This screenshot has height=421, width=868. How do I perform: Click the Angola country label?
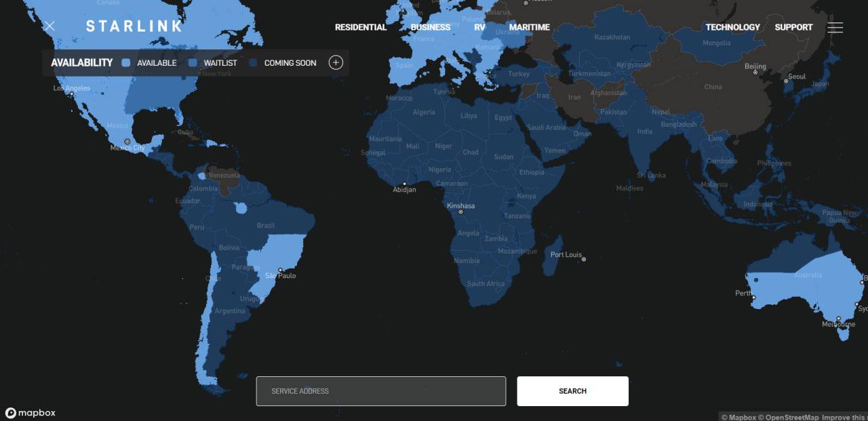469,233
